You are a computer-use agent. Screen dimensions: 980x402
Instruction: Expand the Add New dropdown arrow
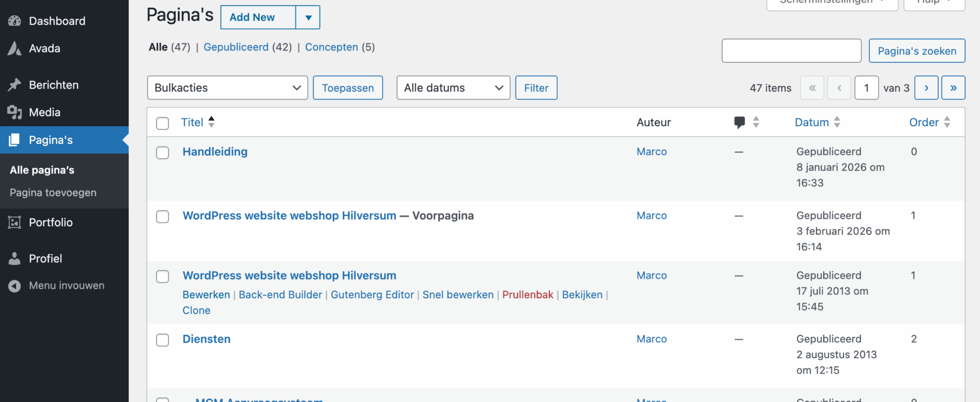[x=308, y=18]
